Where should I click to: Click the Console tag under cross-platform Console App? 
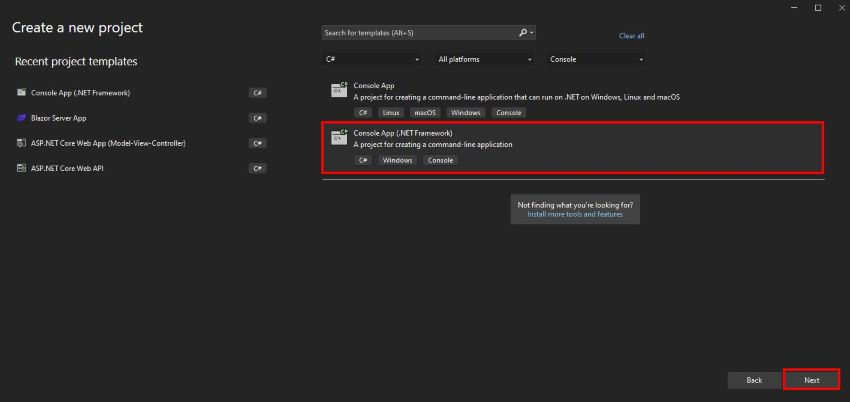pyautogui.click(x=508, y=113)
